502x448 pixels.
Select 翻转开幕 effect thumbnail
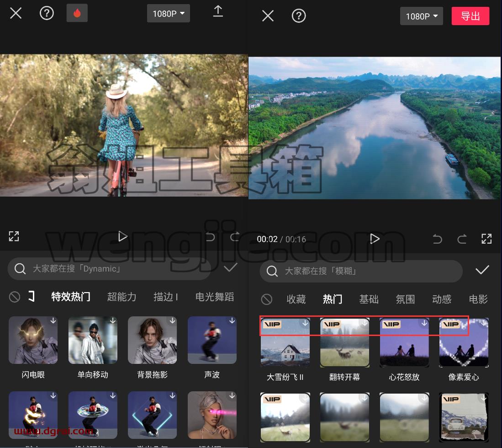pos(344,342)
